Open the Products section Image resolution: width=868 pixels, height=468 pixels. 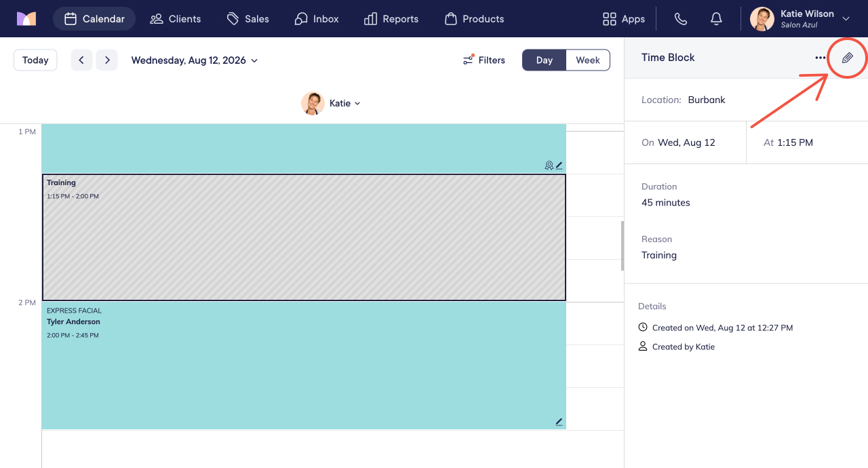click(475, 19)
